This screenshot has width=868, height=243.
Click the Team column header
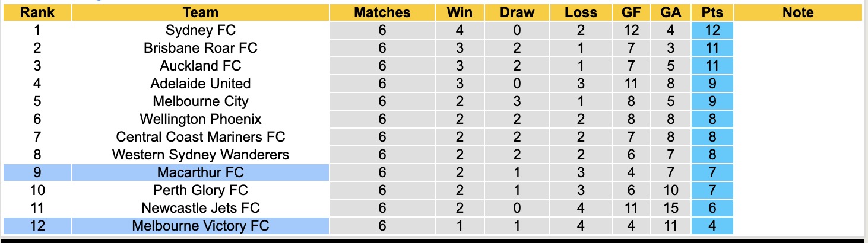coord(201,12)
